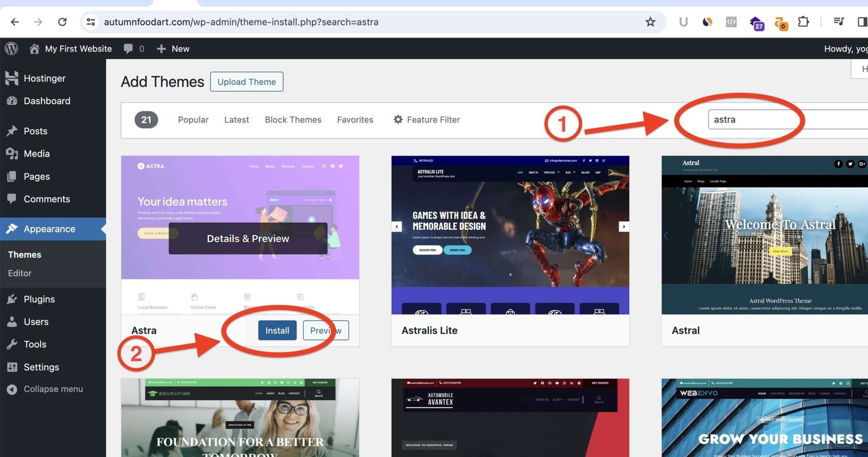
Task: Click the Astra theme name label
Action: (144, 331)
